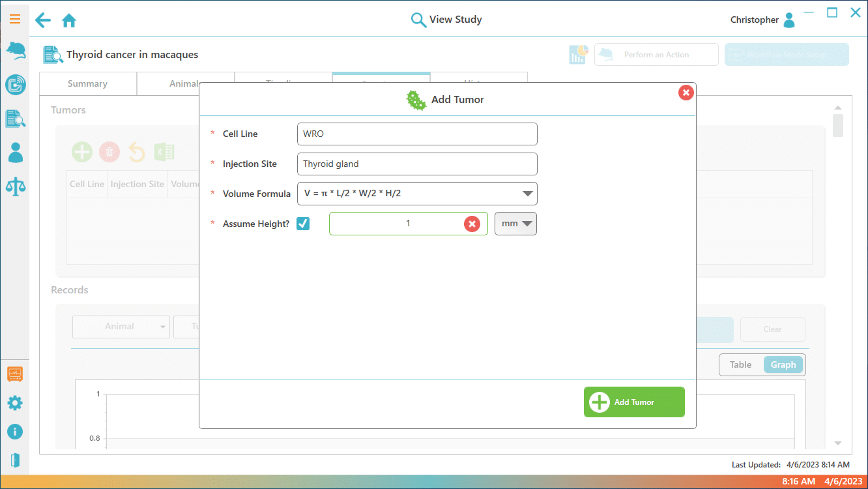Open the settings gear icon

pyautogui.click(x=15, y=403)
